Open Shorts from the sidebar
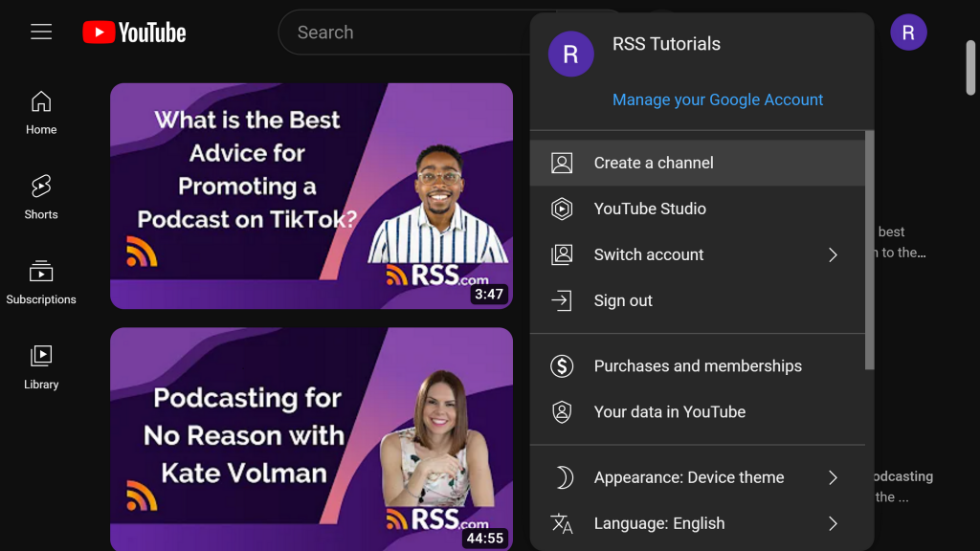Screen dimensions: 980x551 point(41,197)
